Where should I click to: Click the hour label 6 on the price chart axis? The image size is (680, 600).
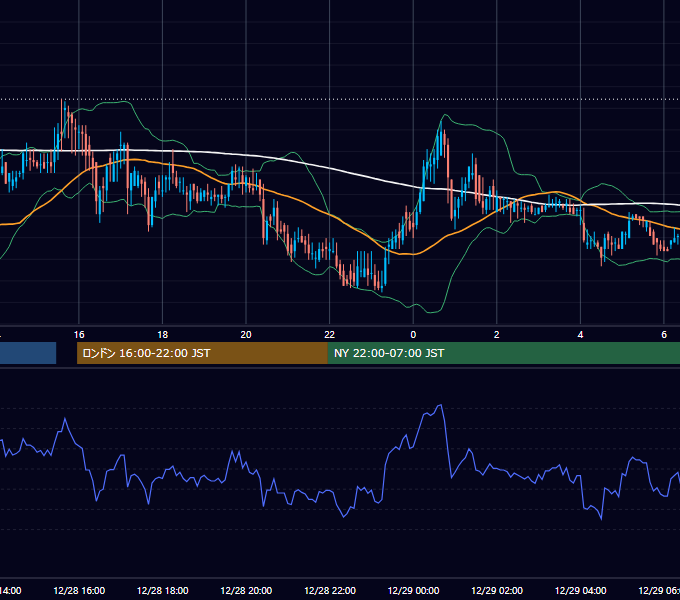[x=664, y=335]
